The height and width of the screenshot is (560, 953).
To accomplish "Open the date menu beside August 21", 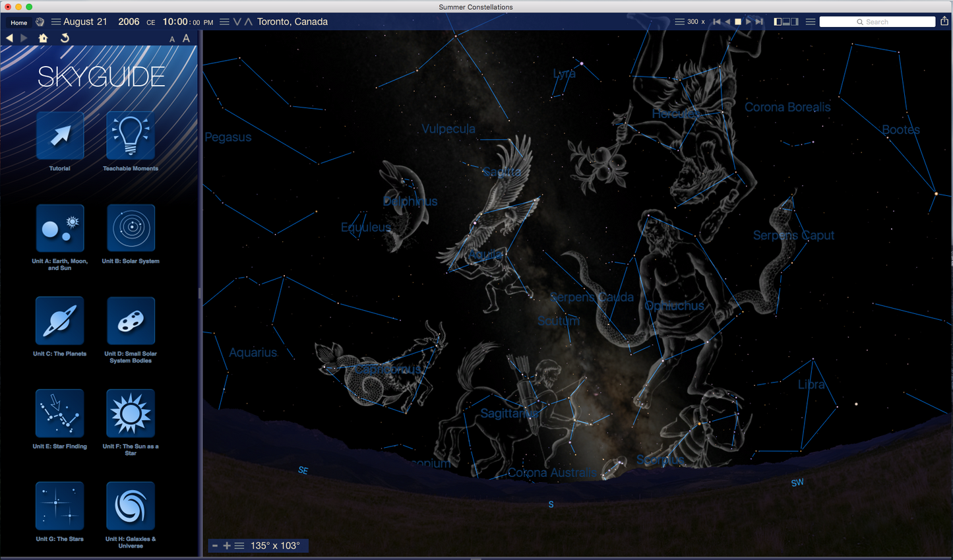I will coord(56,22).
